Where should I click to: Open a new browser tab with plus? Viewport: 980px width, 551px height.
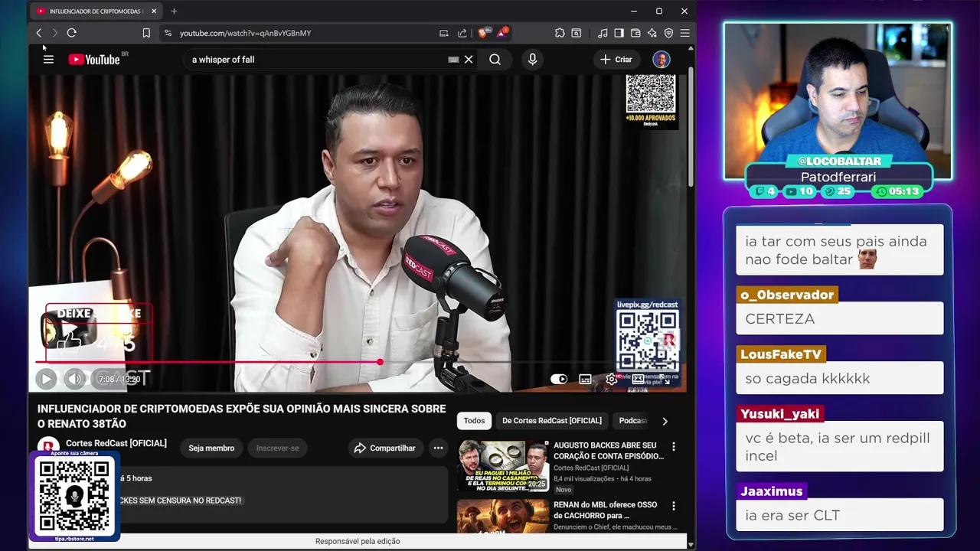point(174,11)
